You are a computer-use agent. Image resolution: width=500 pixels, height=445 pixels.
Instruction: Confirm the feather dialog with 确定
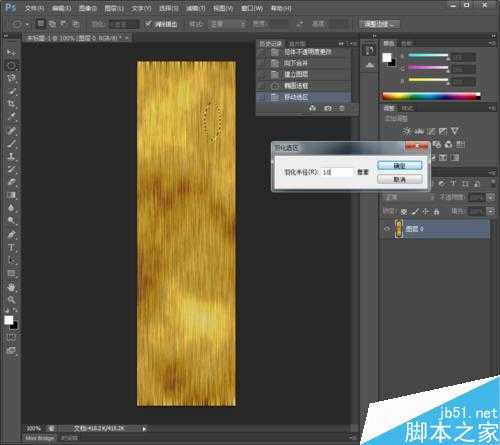point(399,165)
